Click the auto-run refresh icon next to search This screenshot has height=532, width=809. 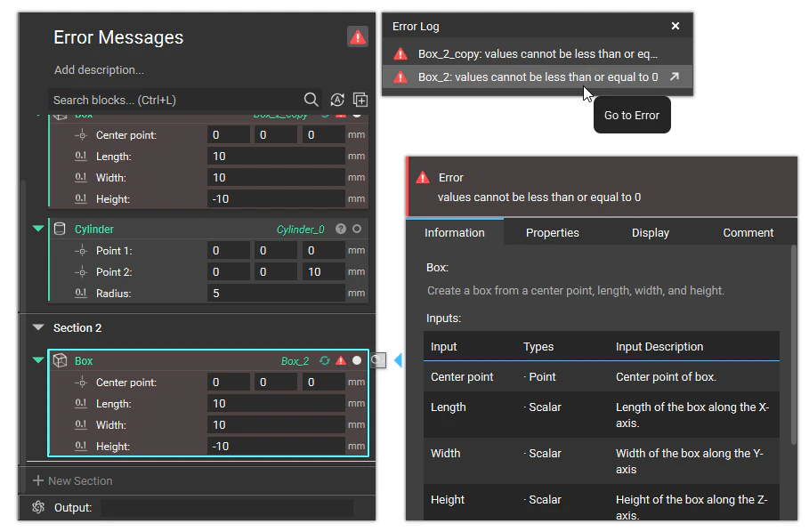pos(337,100)
